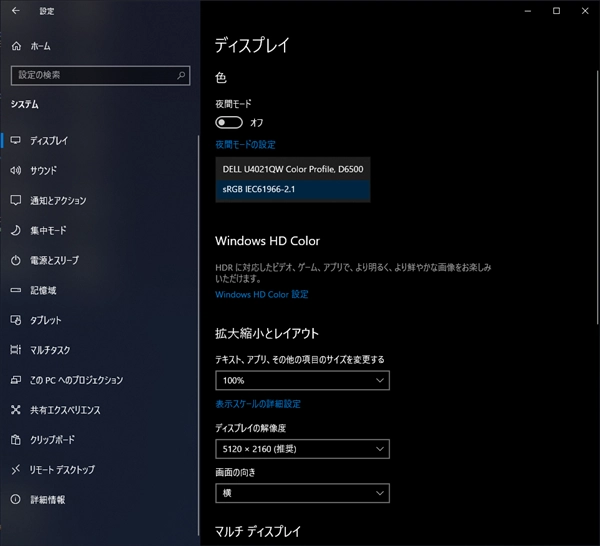Screen dimensions: 600x546
Task: Open the Notifications (通知とアクション) icon
Action: [16, 200]
